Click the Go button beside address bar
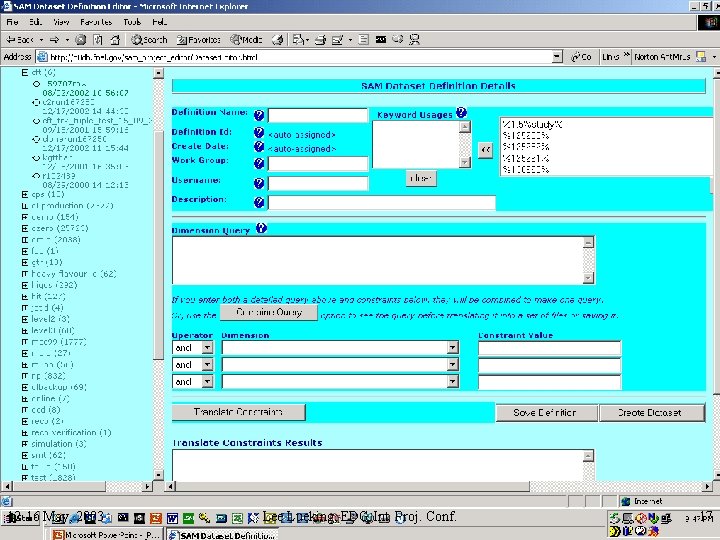The width and height of the screenshot is (720, 540). (x=581, y=57)
